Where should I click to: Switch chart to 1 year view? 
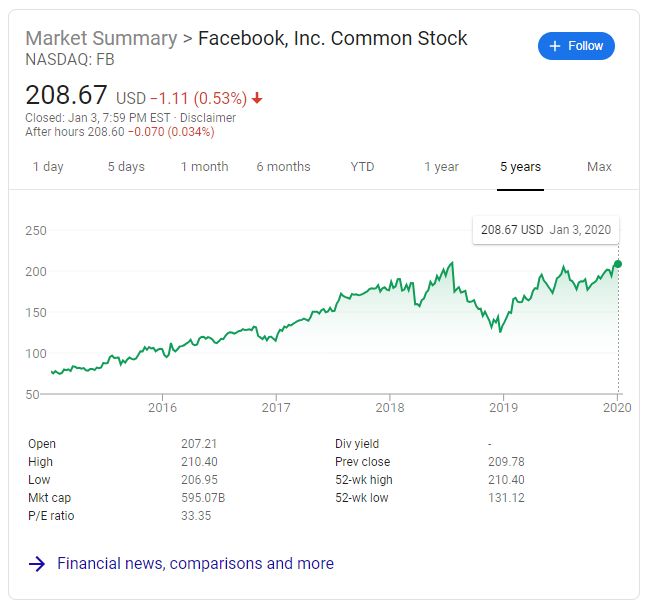tap(442, 167)
